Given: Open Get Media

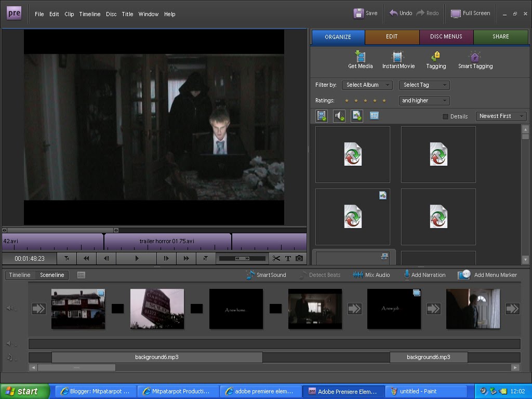Looking at the screenshot, I should tap(361, 60).
